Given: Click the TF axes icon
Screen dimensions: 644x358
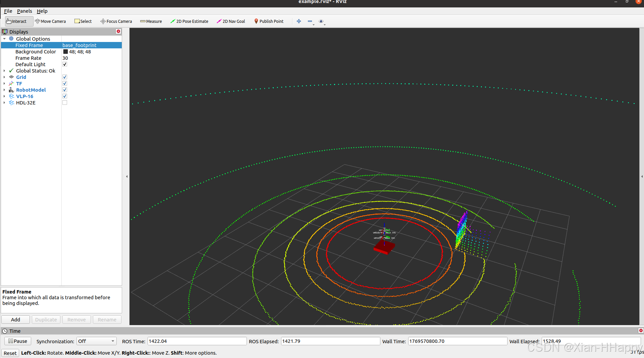Looking at the screenshot, I should tap(11, 83).
